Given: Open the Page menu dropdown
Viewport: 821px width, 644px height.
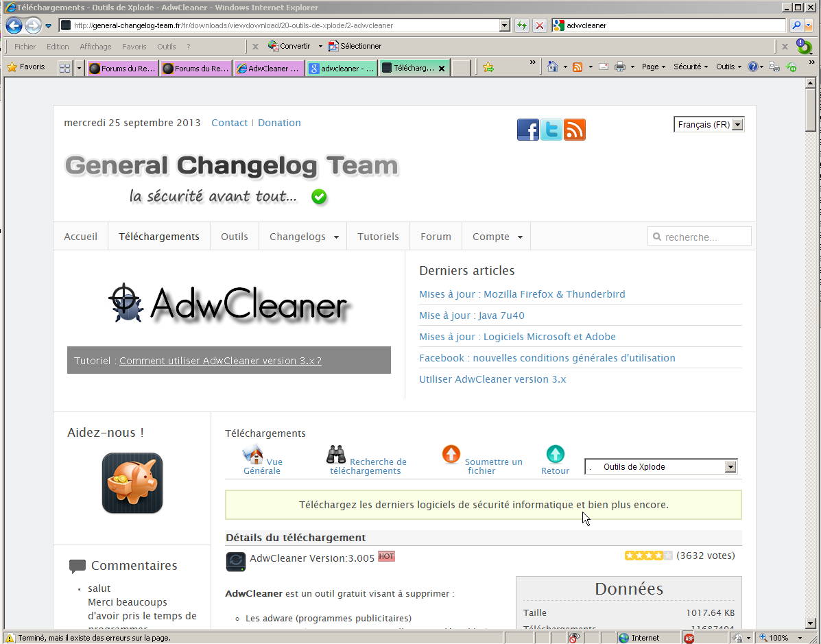Looking at the screenshot, I should (x=654, y=67).
